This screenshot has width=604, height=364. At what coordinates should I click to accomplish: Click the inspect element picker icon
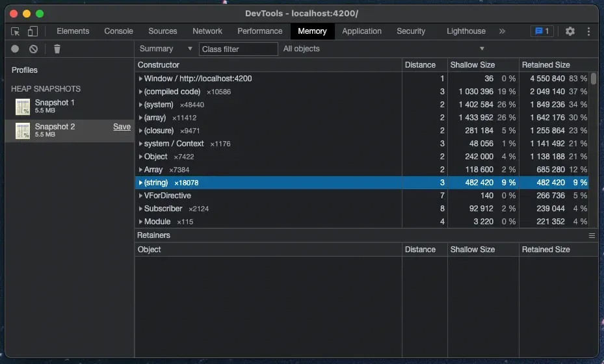coord(16,31)
